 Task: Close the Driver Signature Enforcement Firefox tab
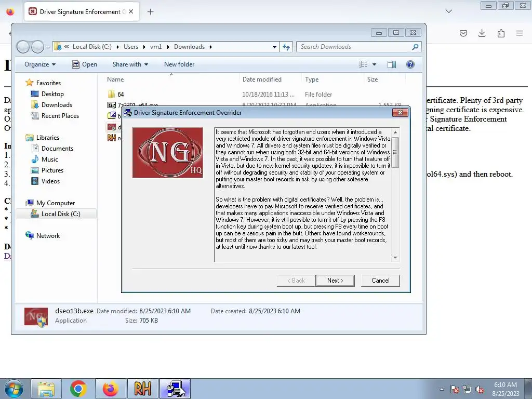coord(131,11)
